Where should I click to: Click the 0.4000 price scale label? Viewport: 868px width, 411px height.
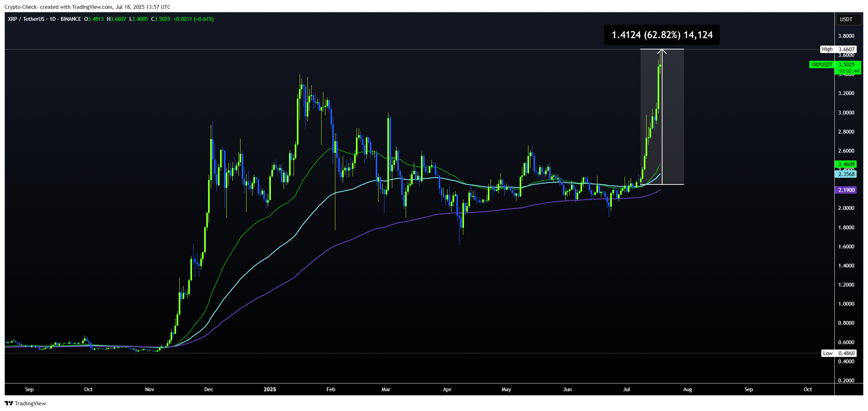846,361
